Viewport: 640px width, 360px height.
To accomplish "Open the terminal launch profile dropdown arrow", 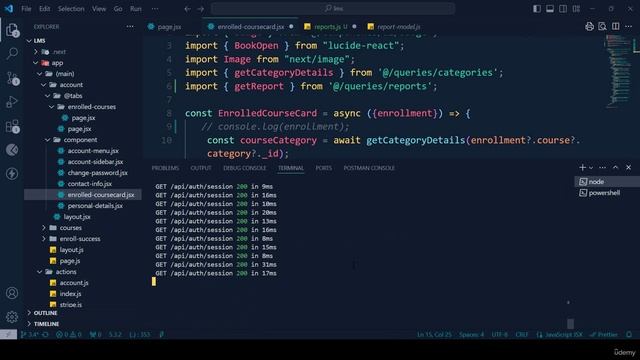I will pyautogui.click(x=591, y=168).
